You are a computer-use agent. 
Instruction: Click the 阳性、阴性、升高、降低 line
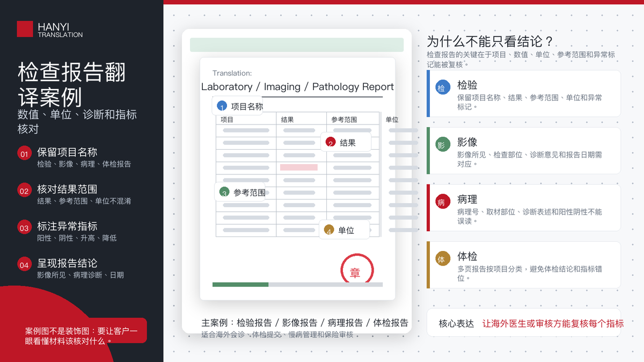click(x=77, y=238)
